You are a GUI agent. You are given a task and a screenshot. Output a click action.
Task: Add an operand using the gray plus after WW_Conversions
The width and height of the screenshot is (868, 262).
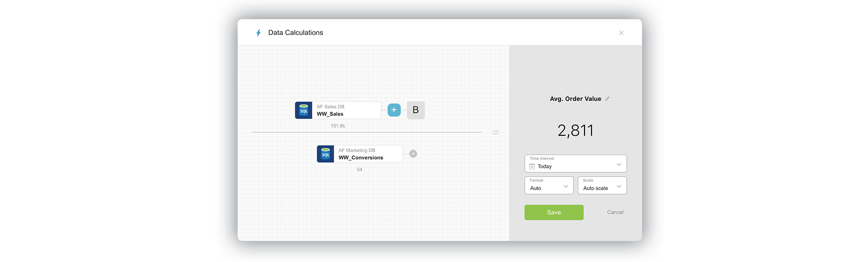[413, 154]
